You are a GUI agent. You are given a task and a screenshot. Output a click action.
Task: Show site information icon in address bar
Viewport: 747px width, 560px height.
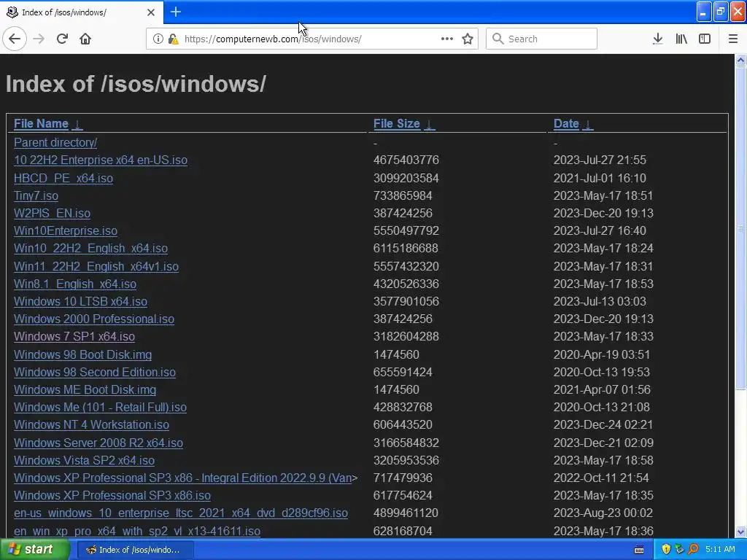[x=158, y=39]
